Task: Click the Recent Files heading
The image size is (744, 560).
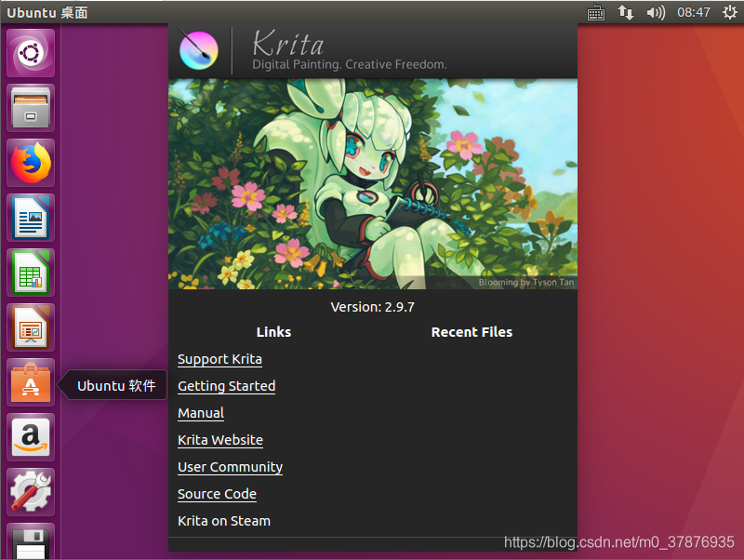Action: tap(472, 332)
